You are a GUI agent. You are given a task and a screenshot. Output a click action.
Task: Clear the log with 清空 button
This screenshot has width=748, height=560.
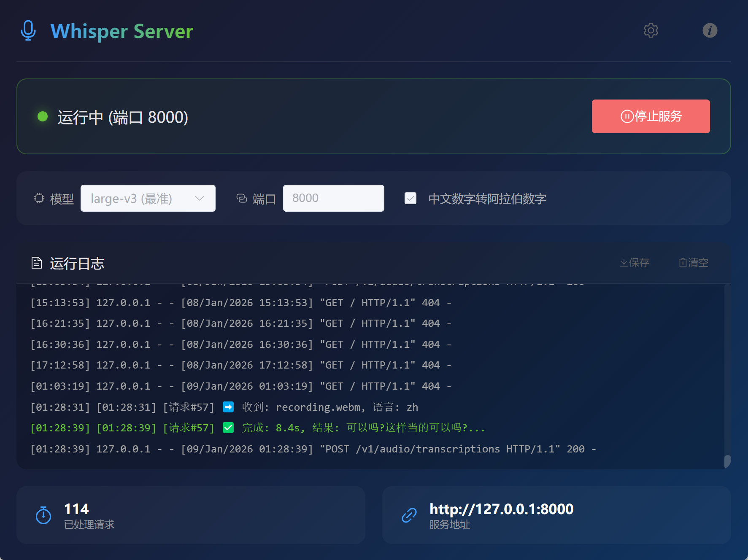coord(693,263)
